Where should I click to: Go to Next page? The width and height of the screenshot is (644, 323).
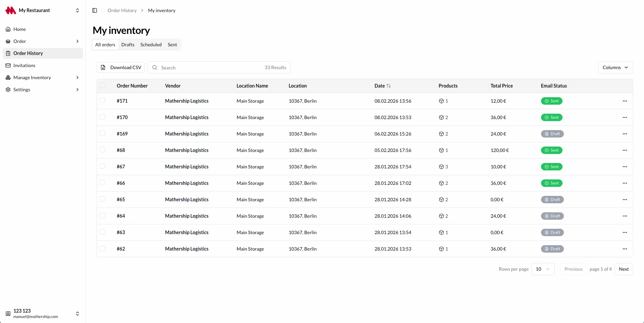pyautogui.click(x=624, y=269)
